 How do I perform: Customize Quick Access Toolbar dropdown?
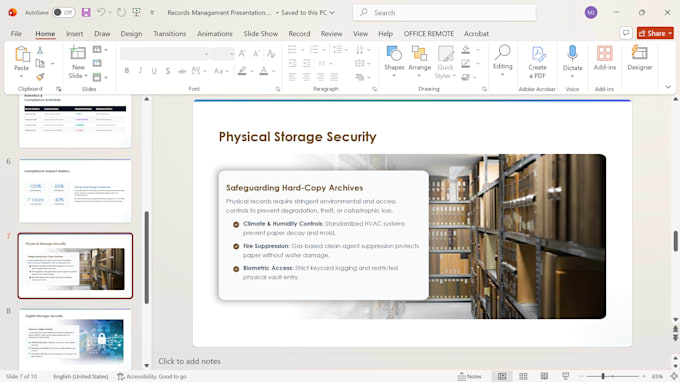[152, 13]
